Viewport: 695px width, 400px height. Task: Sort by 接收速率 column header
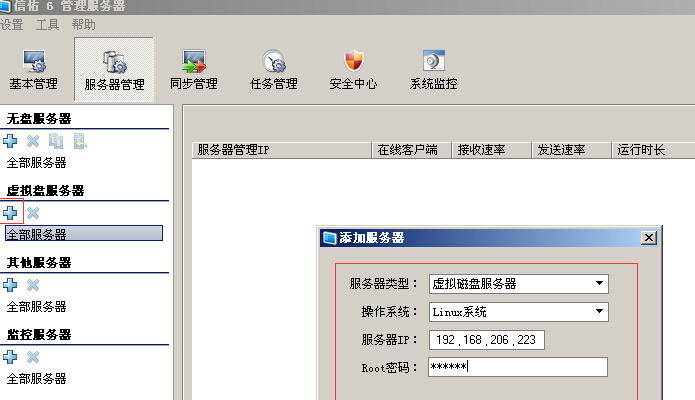click(x=492, y=150)
